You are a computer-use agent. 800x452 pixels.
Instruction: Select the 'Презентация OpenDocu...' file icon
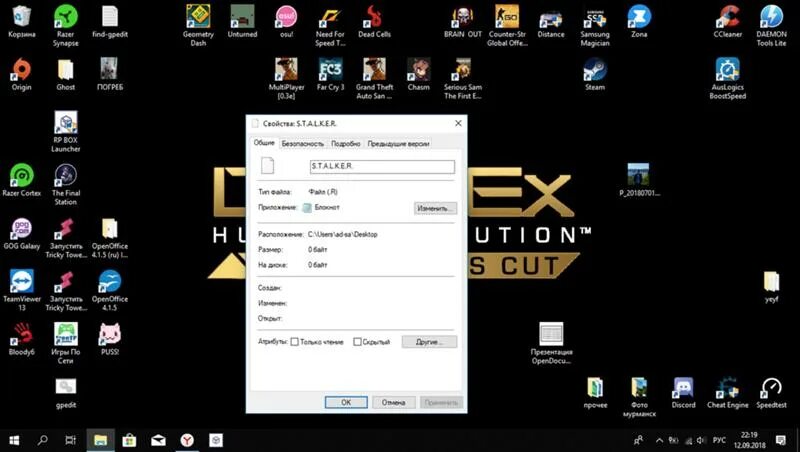coord(551,343)
